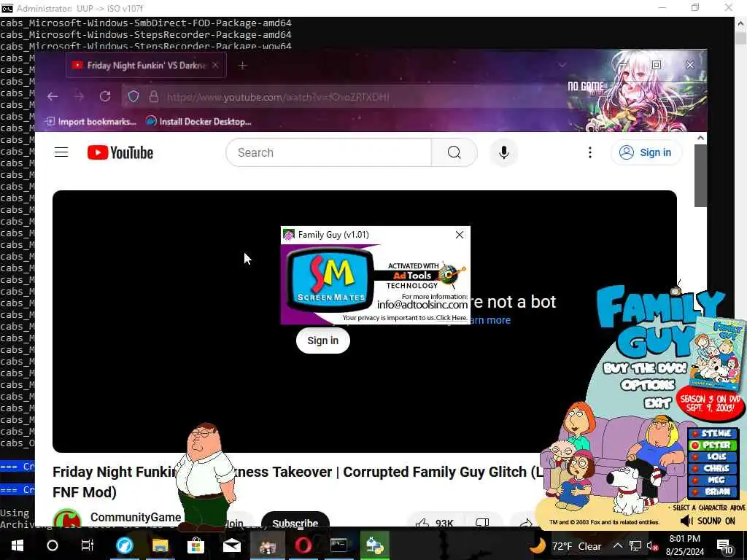Click Sign in button in video player

click(323, 341)
